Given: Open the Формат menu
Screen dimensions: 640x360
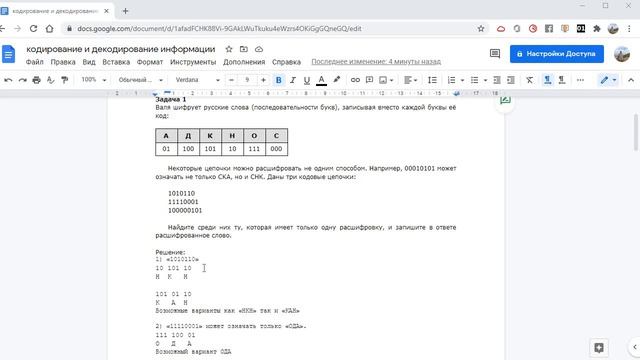Looking at the screenshot, I should [x=150, y=62].
